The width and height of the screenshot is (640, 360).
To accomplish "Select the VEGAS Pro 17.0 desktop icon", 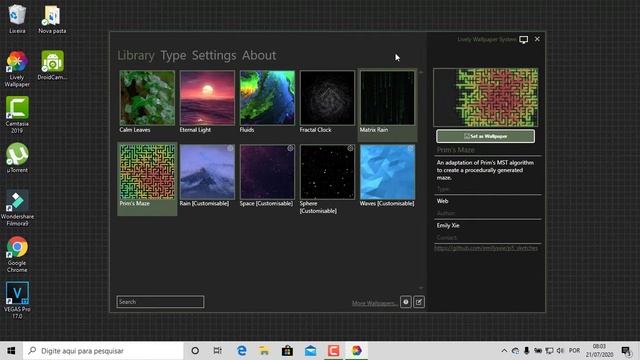I will click(x=17, y=300).
